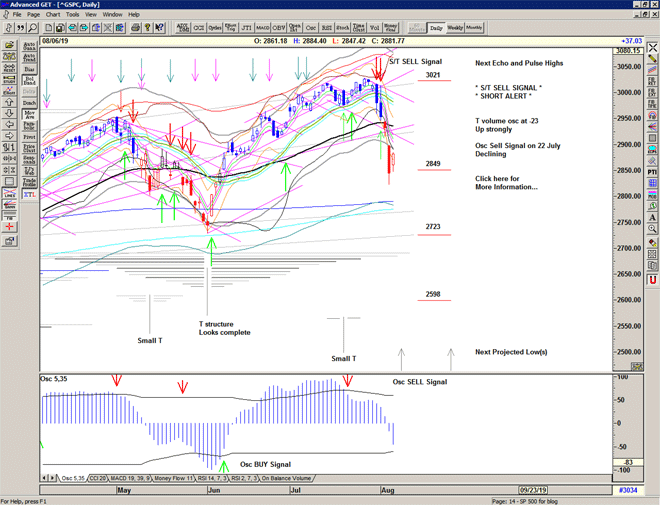
Task: Click the RESET icon in left toolbar
Action: [10, 68]
